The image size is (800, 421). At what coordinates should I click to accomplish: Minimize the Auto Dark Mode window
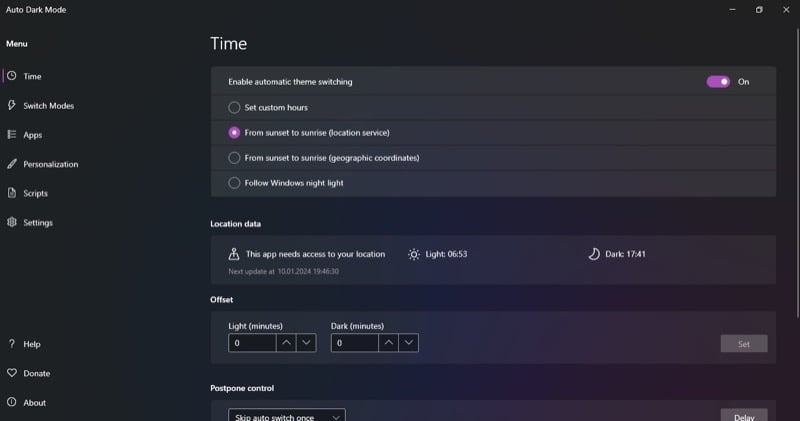732,10
